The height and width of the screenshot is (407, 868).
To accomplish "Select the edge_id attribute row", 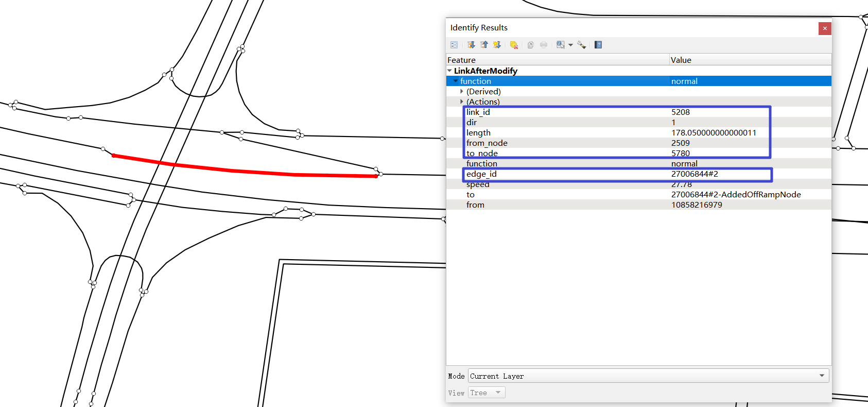I will click(x=638, y=174).
